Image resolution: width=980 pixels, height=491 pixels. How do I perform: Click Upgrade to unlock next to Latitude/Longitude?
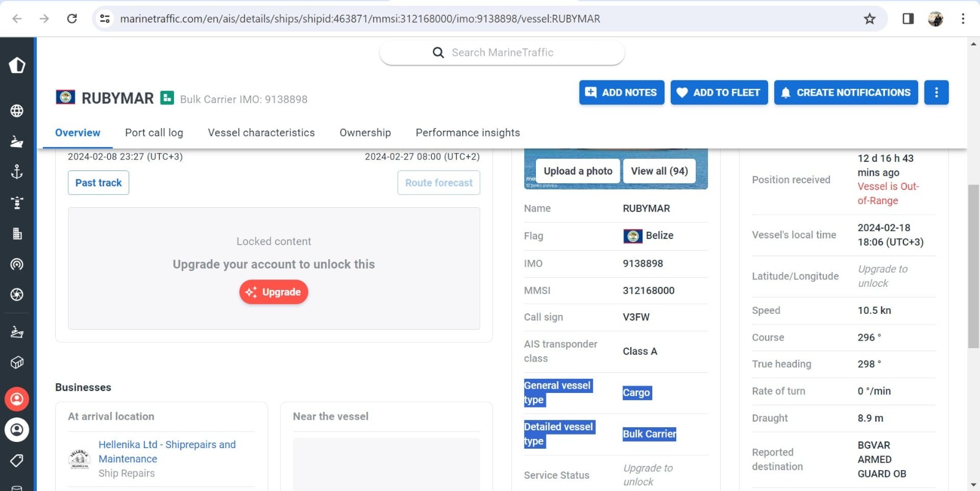(x=883, y=276)
